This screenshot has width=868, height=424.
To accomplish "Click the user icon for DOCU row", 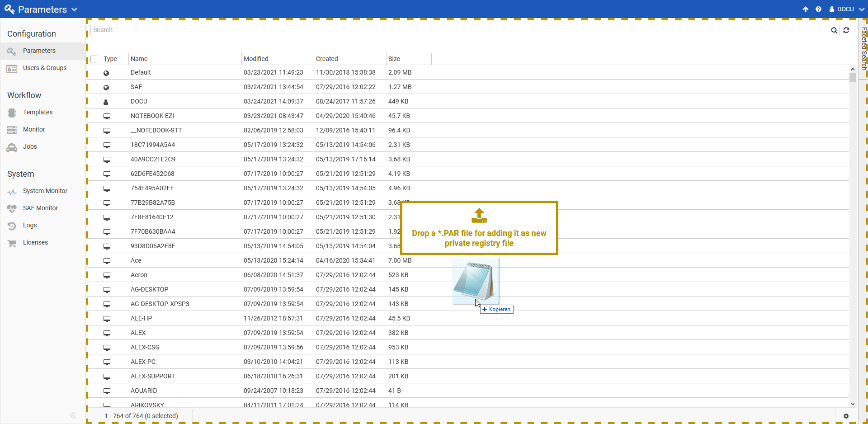I will 106,102.
